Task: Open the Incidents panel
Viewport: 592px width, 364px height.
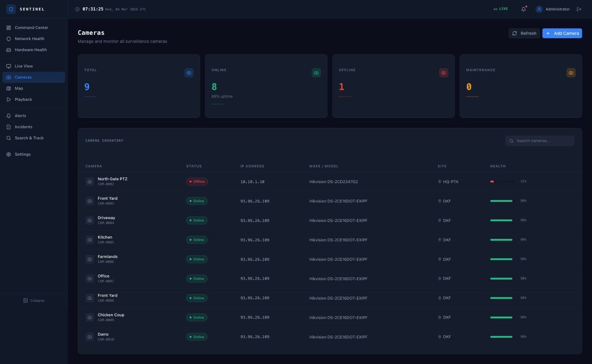Action: [23, 126]
